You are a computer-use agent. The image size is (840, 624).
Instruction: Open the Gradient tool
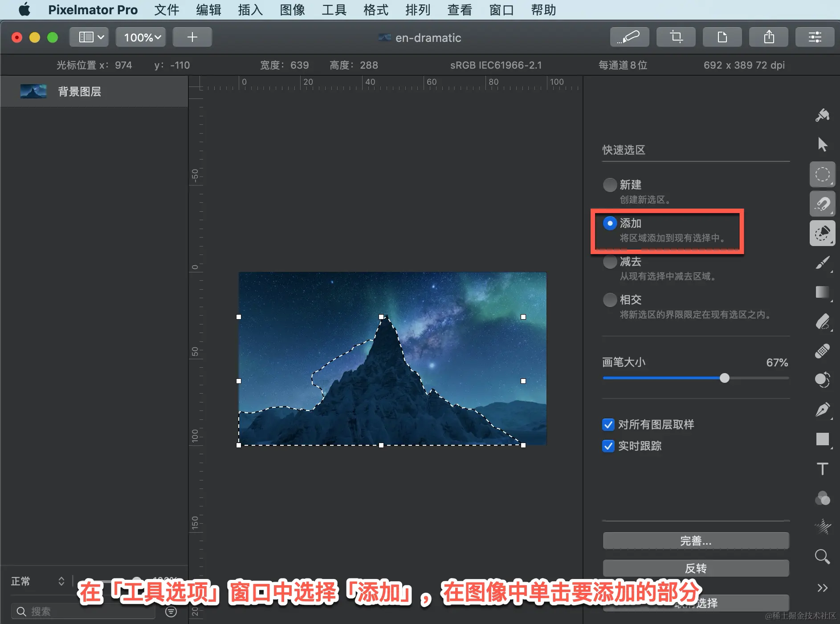(x=822, y=292)
